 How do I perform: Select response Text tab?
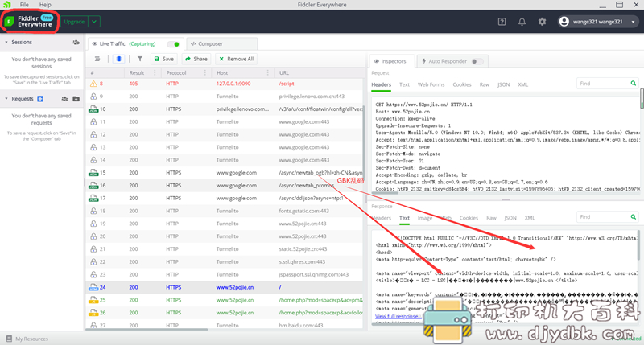404,218
